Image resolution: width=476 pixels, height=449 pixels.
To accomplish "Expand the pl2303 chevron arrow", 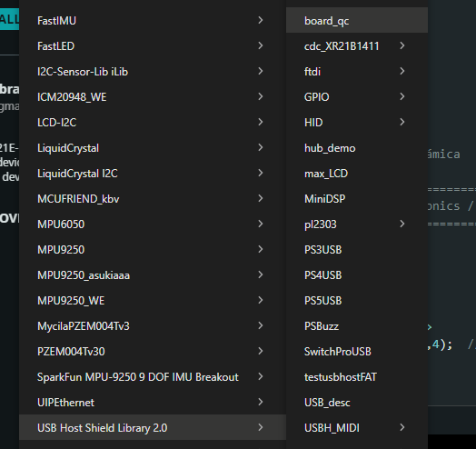I will point(402,224).
